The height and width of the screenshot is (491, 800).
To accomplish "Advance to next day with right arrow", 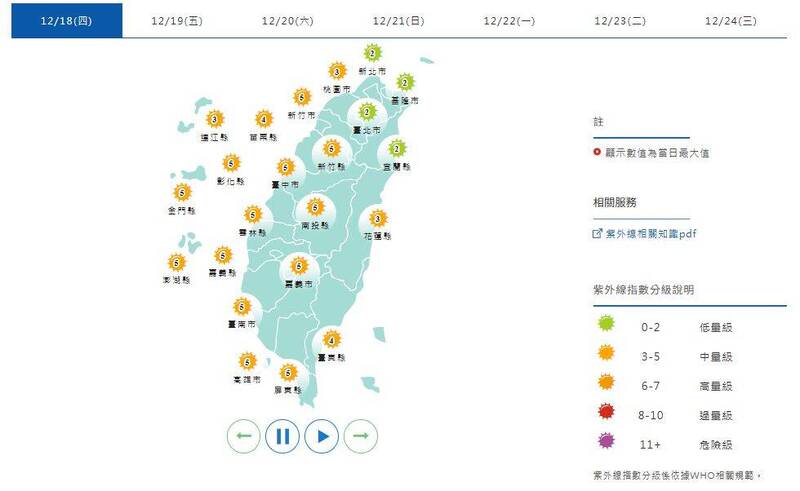I will pos(361,436).
